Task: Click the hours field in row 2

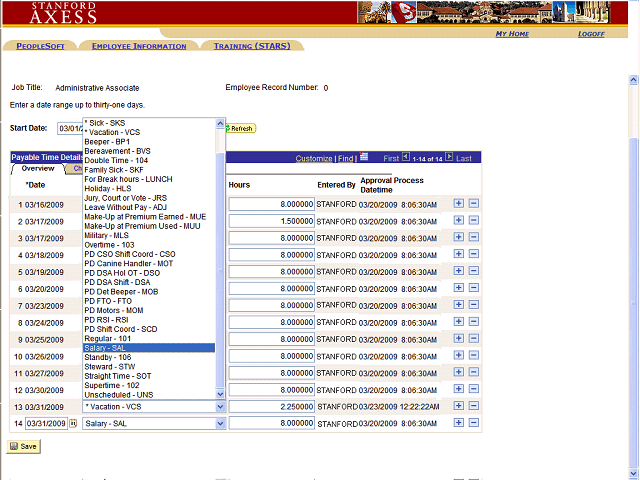Action: (272, 221)
